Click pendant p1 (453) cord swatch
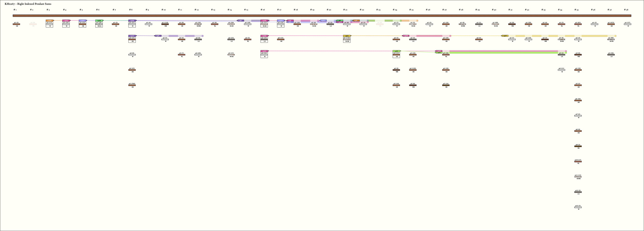 click(611, 24)
